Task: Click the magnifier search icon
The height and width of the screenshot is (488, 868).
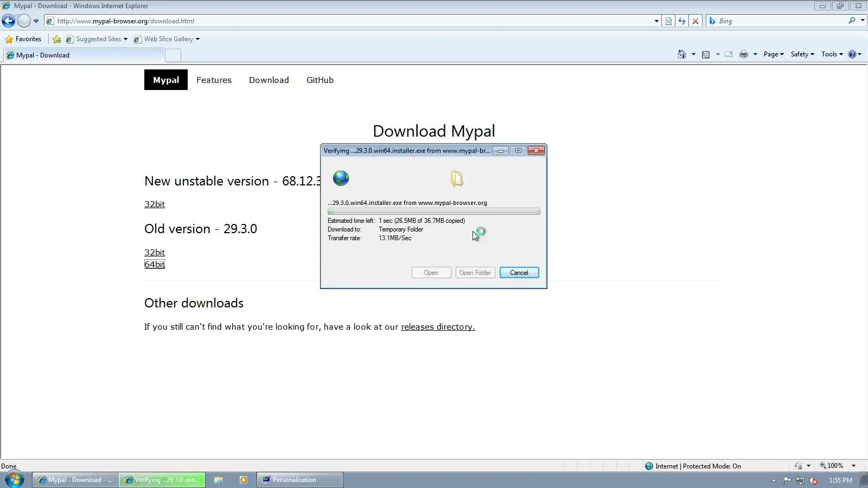Action: pos(852,21)
